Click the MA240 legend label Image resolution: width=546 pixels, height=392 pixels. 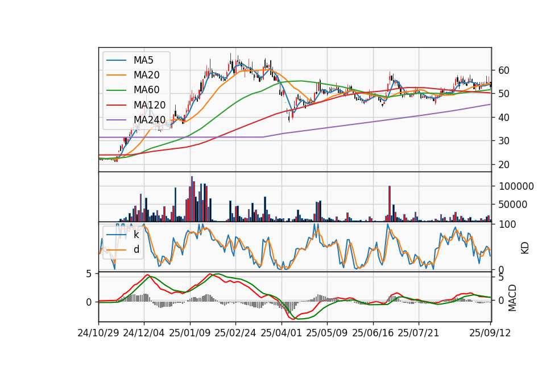pos(150,120)
